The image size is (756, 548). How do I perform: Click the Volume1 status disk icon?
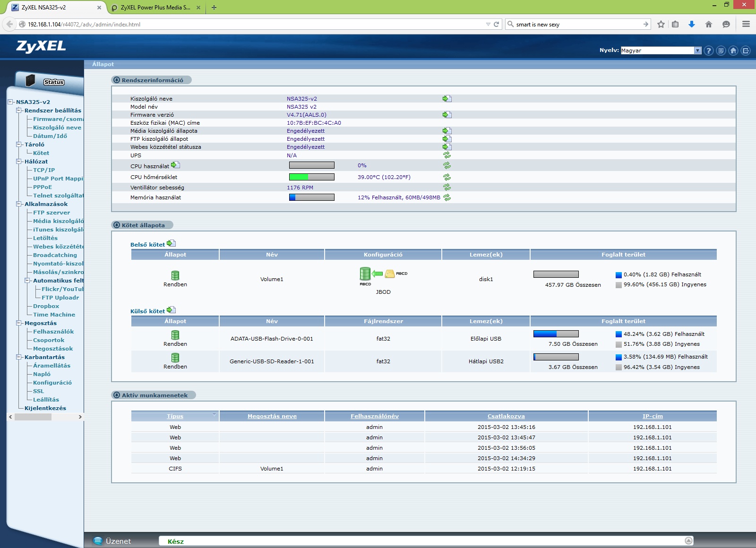[x=175, y=275]
